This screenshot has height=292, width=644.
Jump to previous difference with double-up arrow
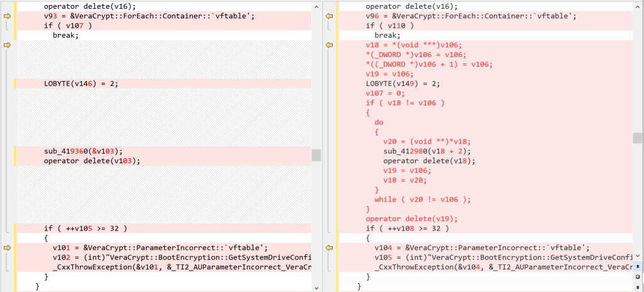point(639,267)
